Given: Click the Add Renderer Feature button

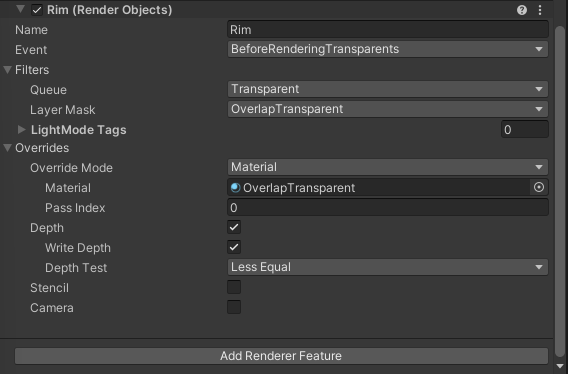Looking at the screenshot, I should pos(281,356).
